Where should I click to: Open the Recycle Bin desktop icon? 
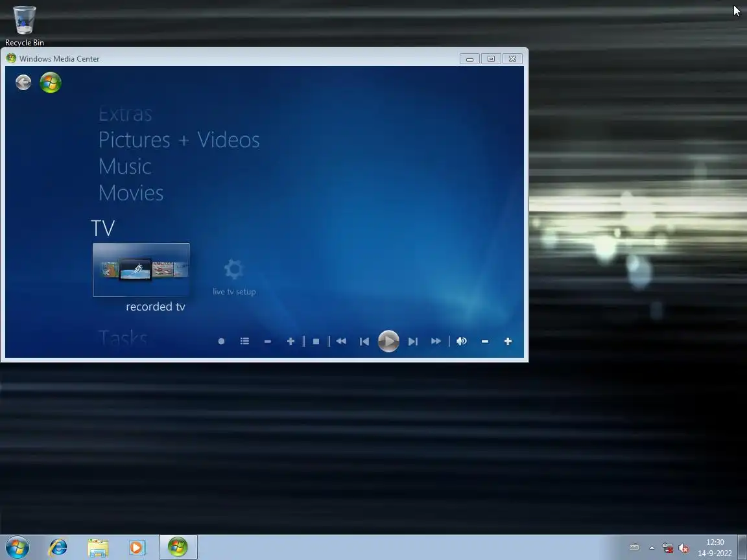(24, 26)
